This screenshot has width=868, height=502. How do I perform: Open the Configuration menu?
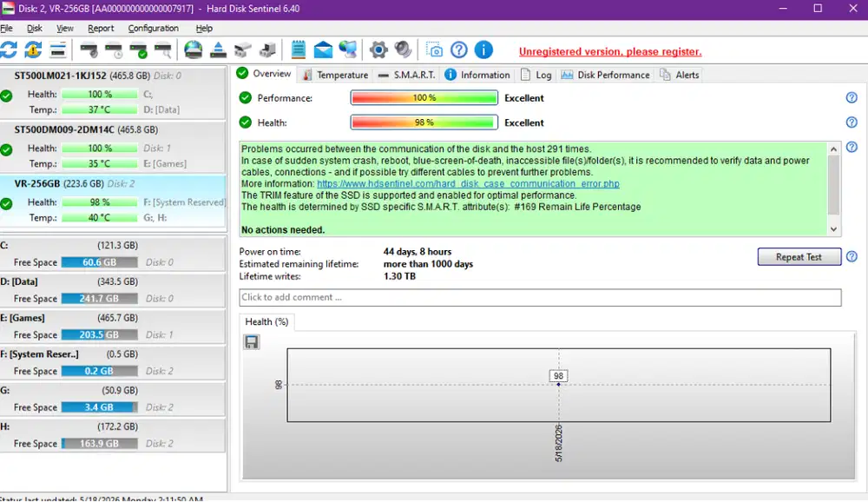coord(154,29)
